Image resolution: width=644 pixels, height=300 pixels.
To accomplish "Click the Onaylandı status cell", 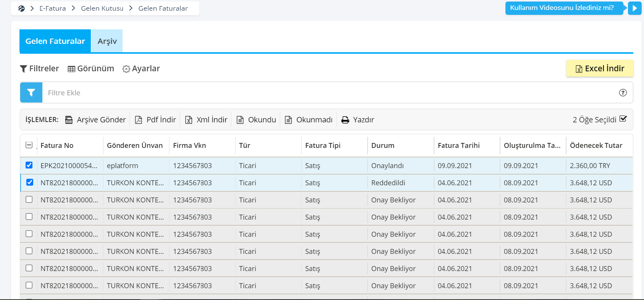I will (x=387, y=166).
